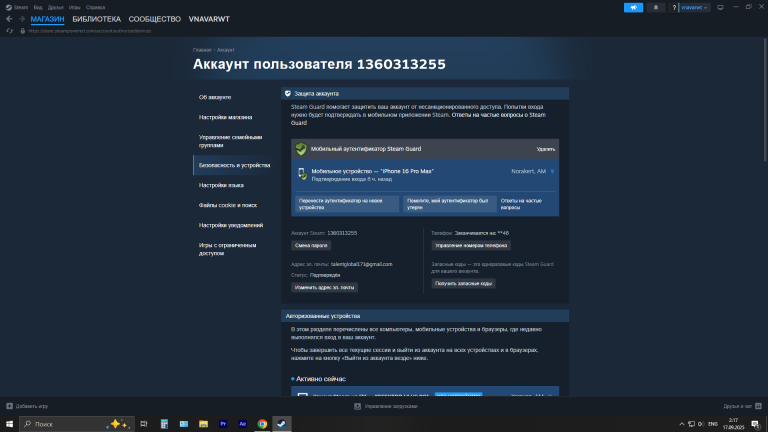Image resolution: width=768 pixels, height=432 pixels.
Task: Click the Windows search box Поиск
Action: (x=77, y=424)
